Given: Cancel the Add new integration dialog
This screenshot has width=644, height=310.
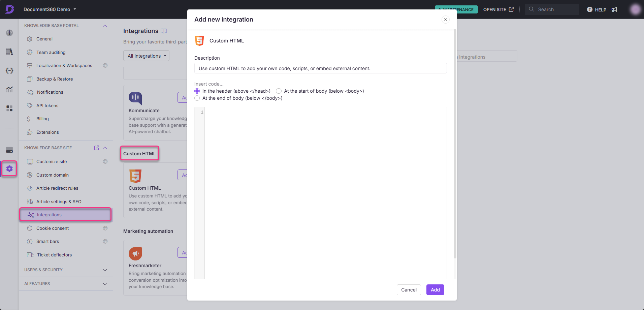Looking at the screenshot, I should 409,289.
